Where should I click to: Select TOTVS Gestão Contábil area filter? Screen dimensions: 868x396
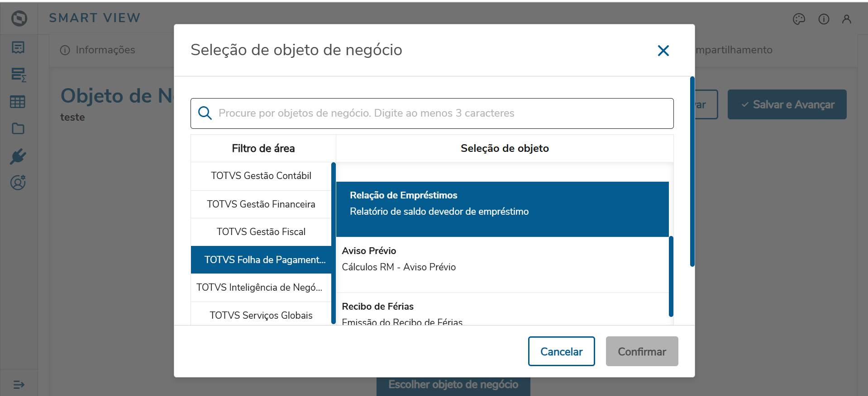(x=261, y=176)
